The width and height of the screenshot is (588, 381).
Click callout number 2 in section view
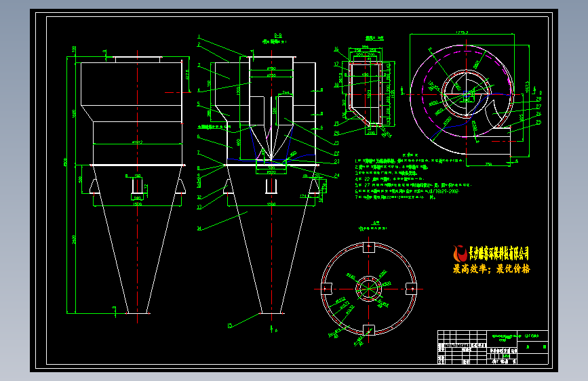(199, 44)
